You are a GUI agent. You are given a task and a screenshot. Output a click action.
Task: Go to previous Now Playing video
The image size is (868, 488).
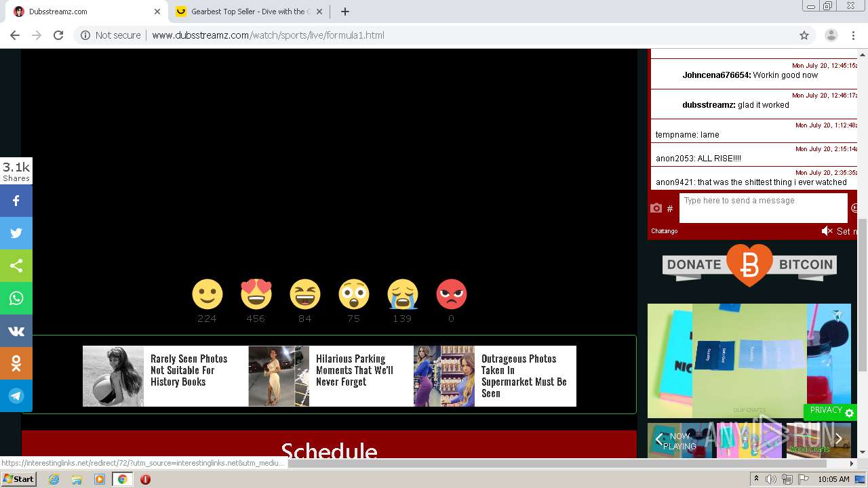658,439
